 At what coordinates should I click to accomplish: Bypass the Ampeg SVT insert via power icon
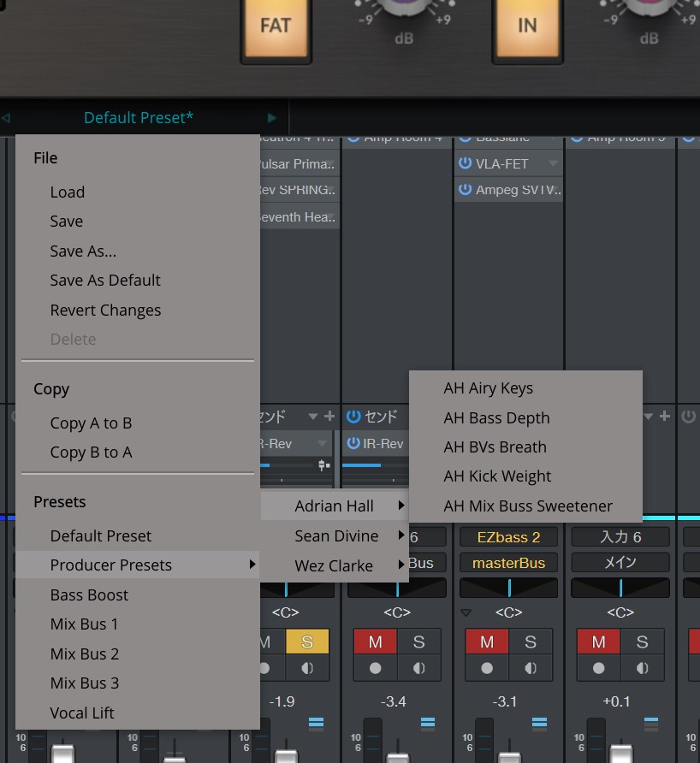[465, 189]
